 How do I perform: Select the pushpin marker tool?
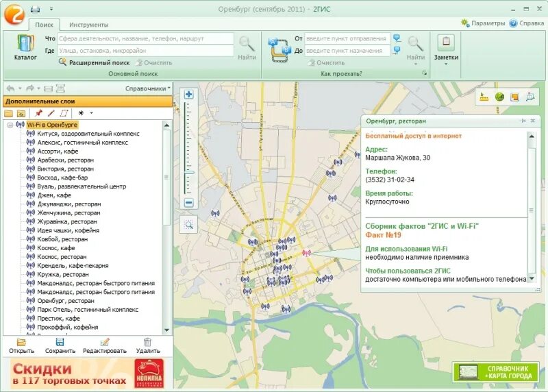(39, 113)
